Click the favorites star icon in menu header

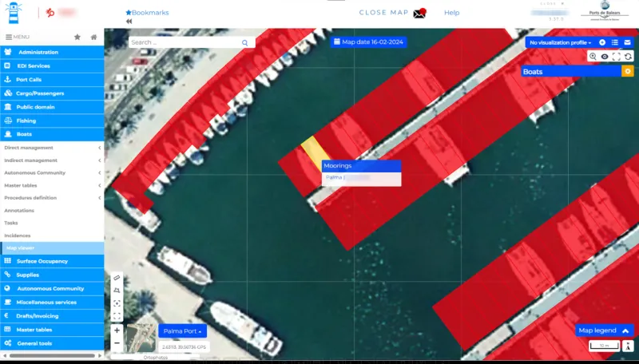click(77, 37)
